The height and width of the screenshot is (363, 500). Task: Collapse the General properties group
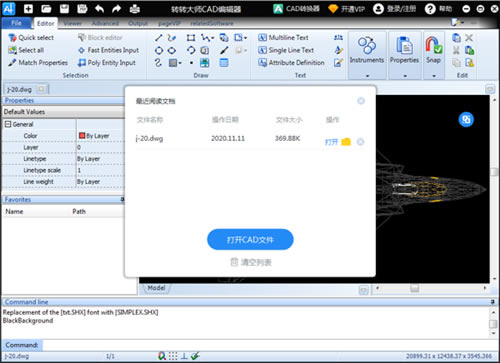[7, 124]
